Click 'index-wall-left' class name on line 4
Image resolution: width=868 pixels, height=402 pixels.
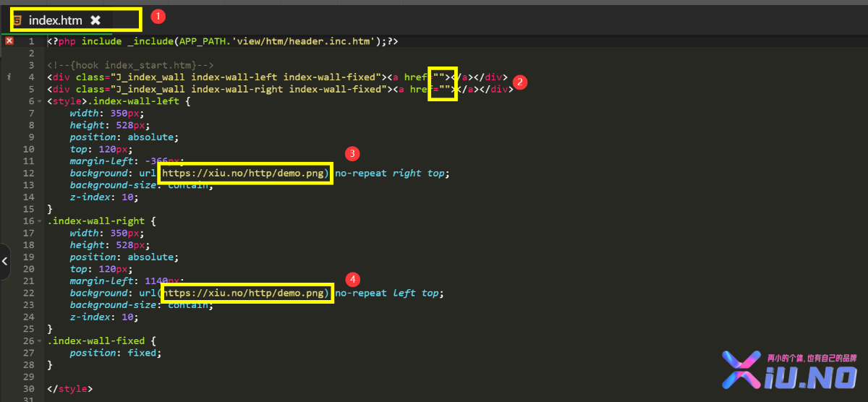pyautogui.click(x=234, y=77)
